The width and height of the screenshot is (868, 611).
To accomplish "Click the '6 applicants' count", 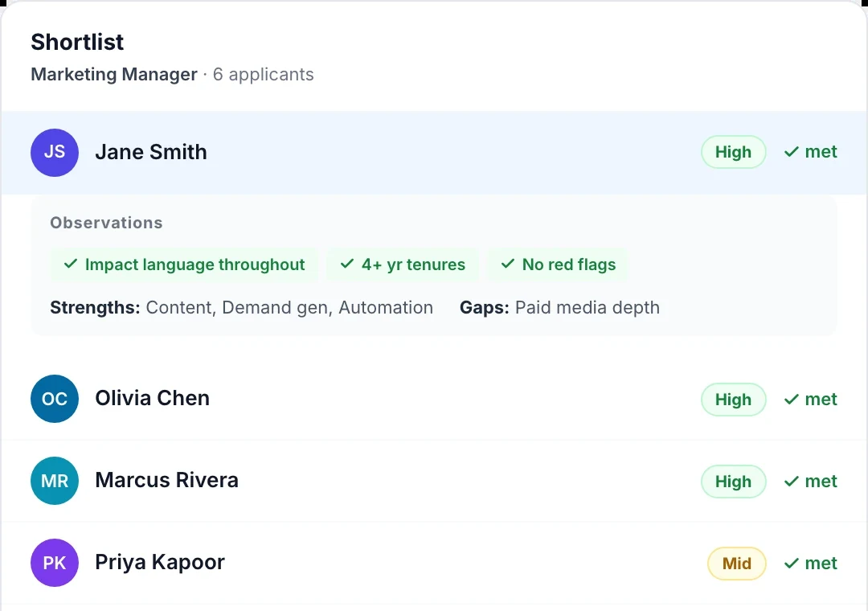I will (264, 74).
